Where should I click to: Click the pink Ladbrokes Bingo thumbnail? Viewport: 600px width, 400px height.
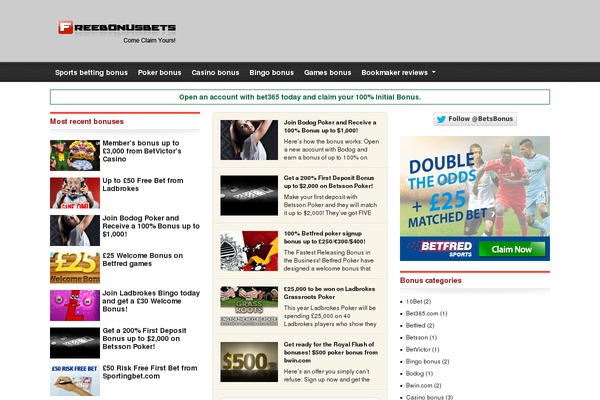tap(75, 305)
